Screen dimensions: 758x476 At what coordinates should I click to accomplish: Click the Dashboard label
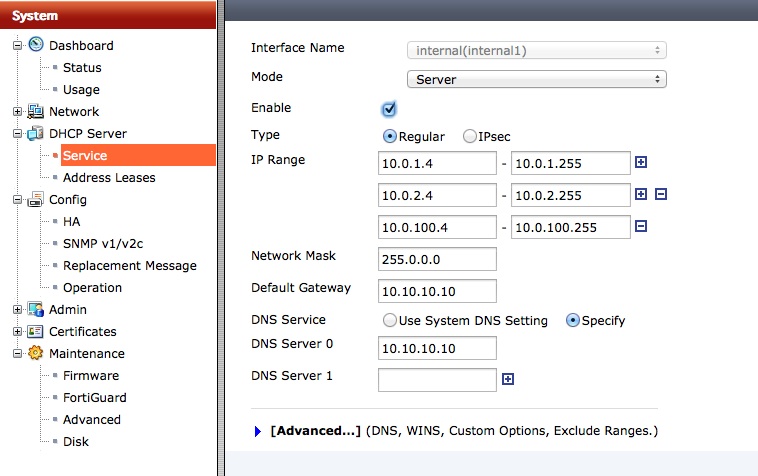coord(81,45)
